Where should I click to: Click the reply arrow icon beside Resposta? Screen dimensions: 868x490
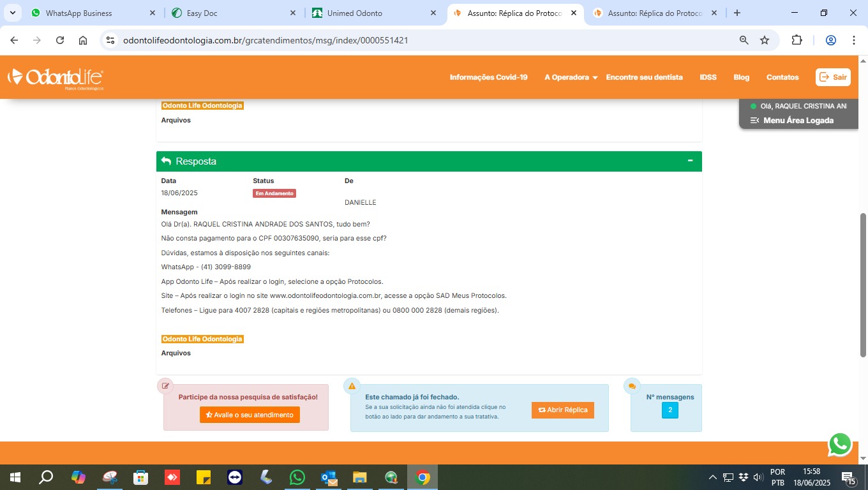coord(167,161)
